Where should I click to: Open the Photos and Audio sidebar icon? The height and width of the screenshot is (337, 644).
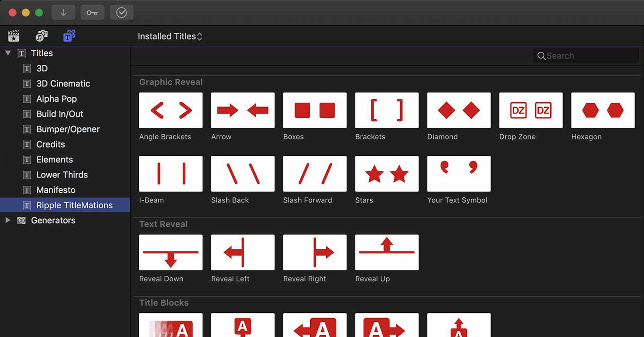tap(42, 36)
